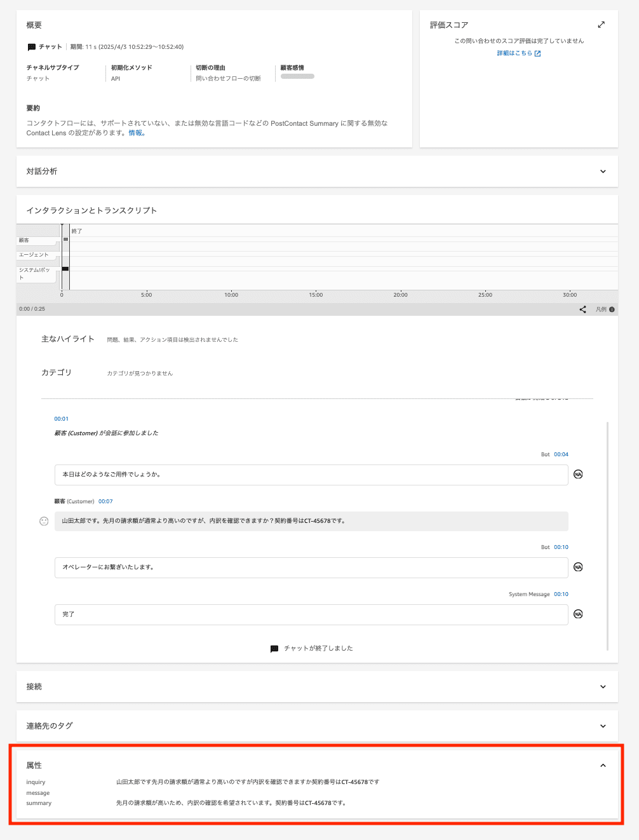Screen dimensions: 639x840
Task: Click the 終了 marker label on timeline
Action: (x=77, y=231)
